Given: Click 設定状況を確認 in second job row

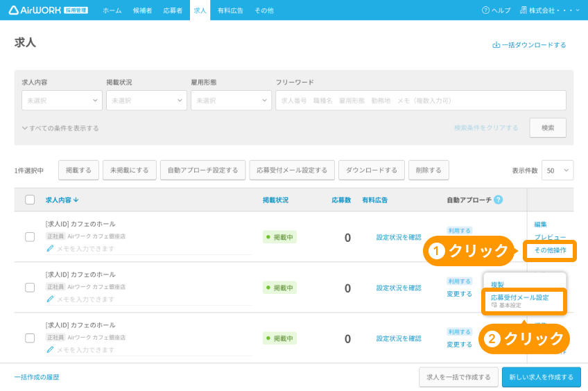Looking at the screenshot, I should point(399,288).
